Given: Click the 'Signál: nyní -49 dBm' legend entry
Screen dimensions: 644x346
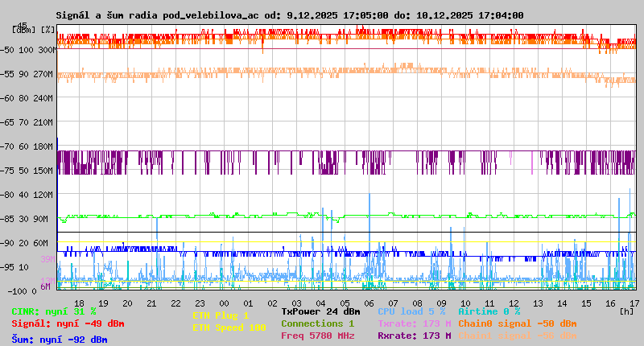Looking at the screenshot, I should (x=68, y=323).
